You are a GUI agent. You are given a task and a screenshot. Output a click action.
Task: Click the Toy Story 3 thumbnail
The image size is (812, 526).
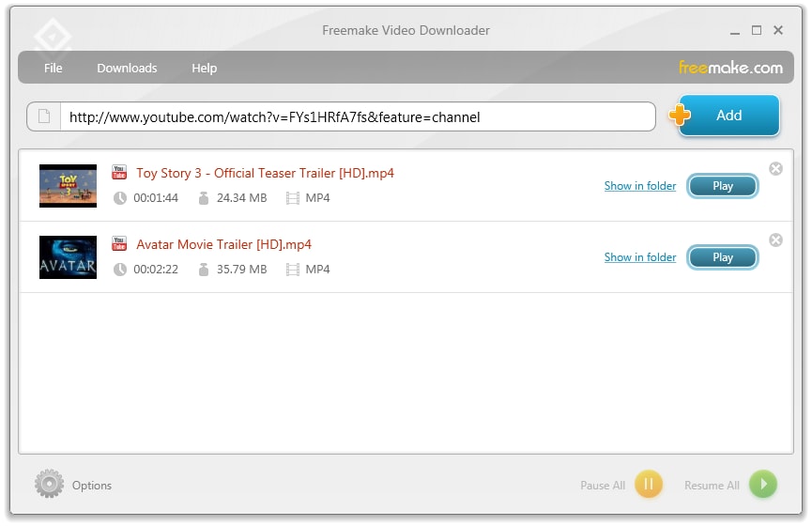(x=68, y=186)
